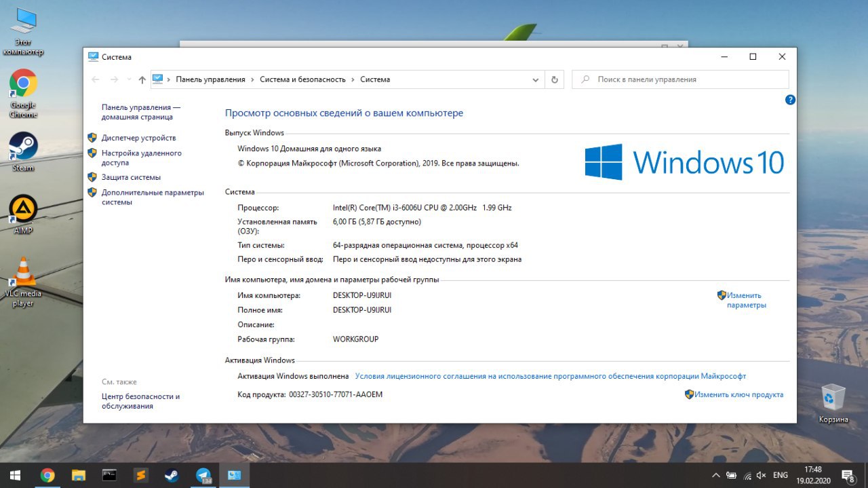Click Система breadcrumb item
This screenshot has height=488, width=868.
[375, 79]
